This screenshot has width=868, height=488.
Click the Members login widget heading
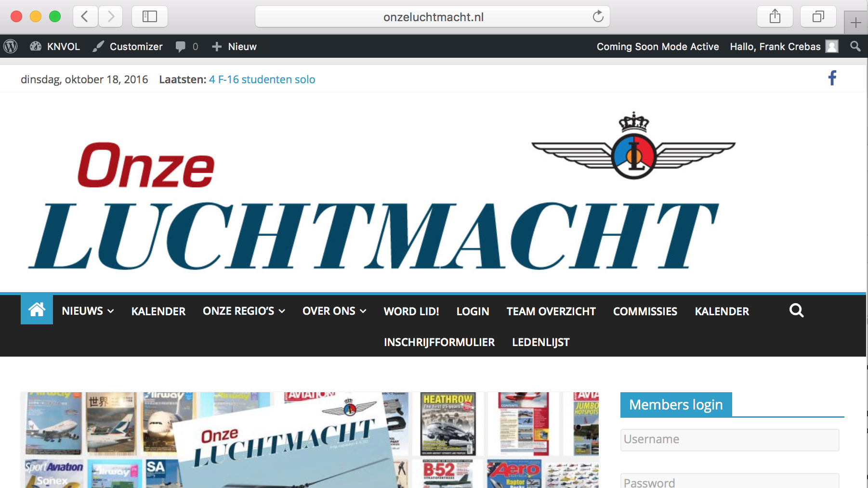[x=676, y=404]
